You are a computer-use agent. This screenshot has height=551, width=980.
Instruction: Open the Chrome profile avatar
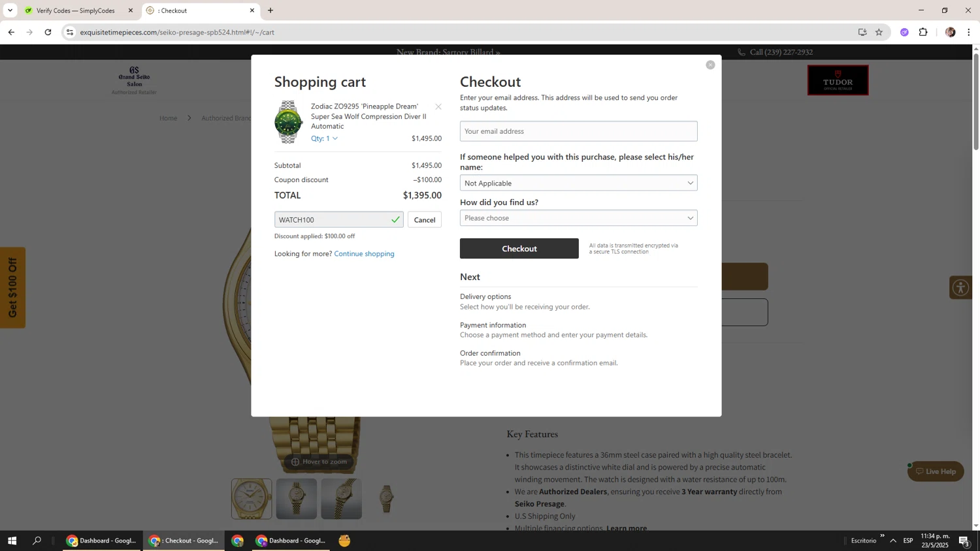pyautogui.click(x=950, y=32)
